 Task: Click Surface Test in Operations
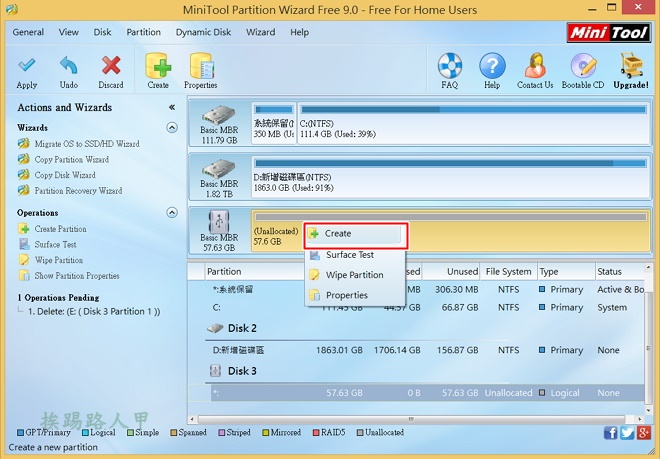[x=56, y=244]
